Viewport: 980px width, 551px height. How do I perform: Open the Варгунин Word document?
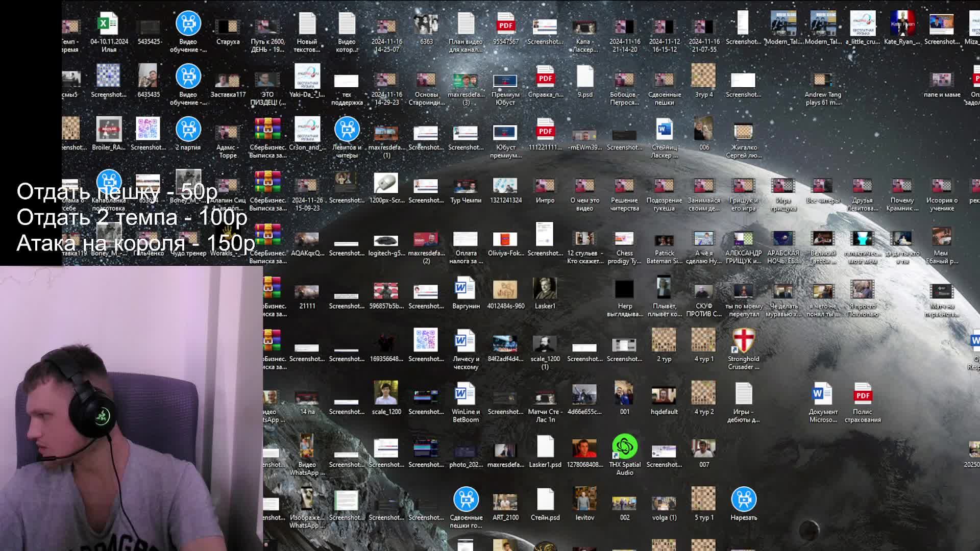point(465,288)
